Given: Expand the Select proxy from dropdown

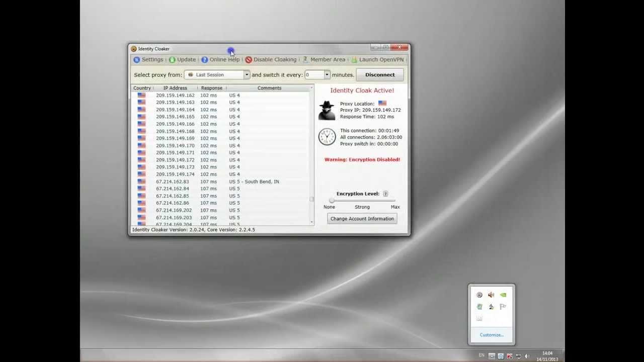Looking at the screenshot, I should [247, 75].
